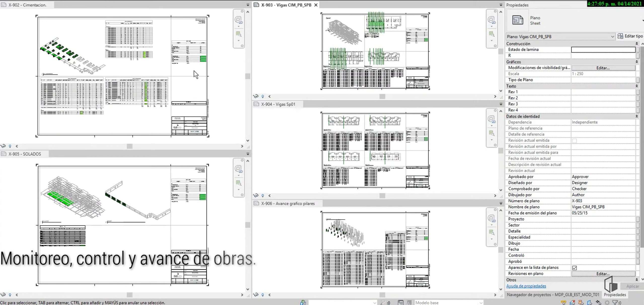The width and height of the screenshot is (644, 305).
Task: Click the Plano Sheet type thumbnail
Action: click(x=517, y=20)
